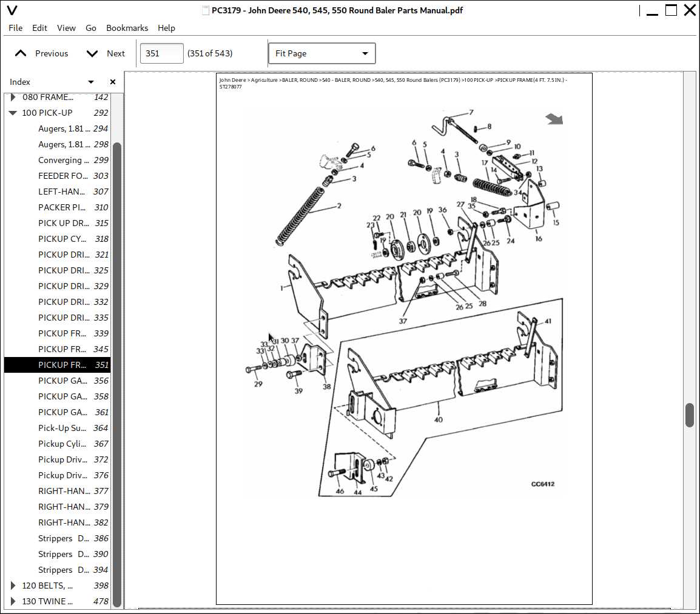Open Pickup Driv... entry, page 376

[x=57, y=475]
